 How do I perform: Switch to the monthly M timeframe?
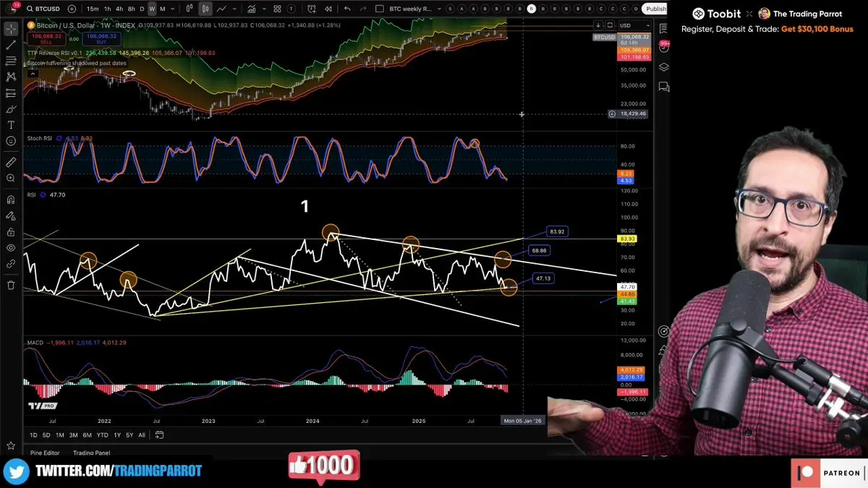point(162,9)
